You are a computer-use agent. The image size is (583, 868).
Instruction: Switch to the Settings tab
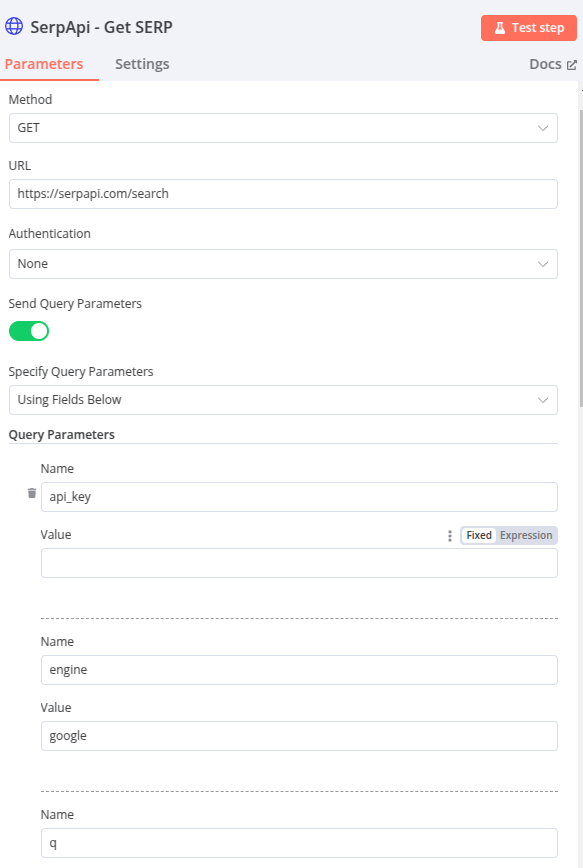click(x=142, y=64)
